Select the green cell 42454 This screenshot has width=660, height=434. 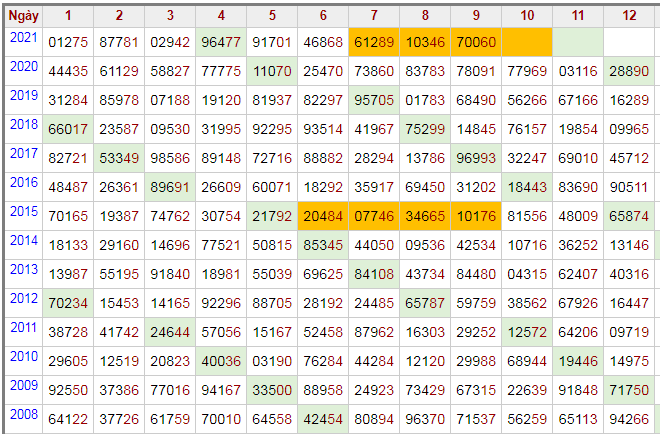(323, 419)
